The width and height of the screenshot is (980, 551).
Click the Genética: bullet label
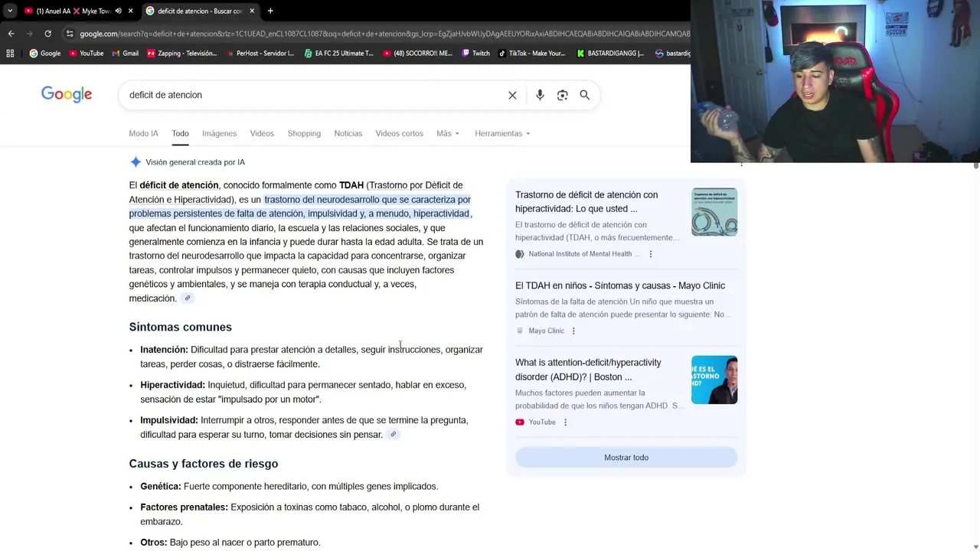point(161,487)
